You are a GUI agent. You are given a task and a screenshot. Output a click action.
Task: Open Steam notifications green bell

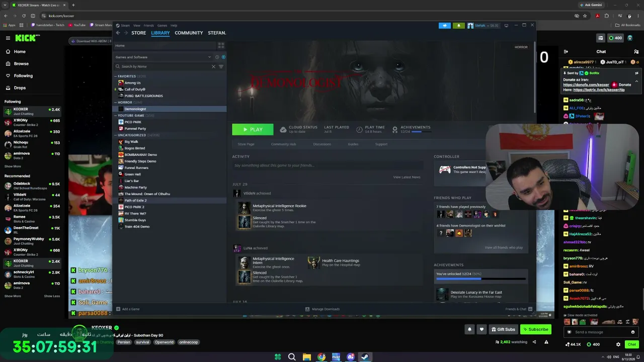(x=458, y=26)
